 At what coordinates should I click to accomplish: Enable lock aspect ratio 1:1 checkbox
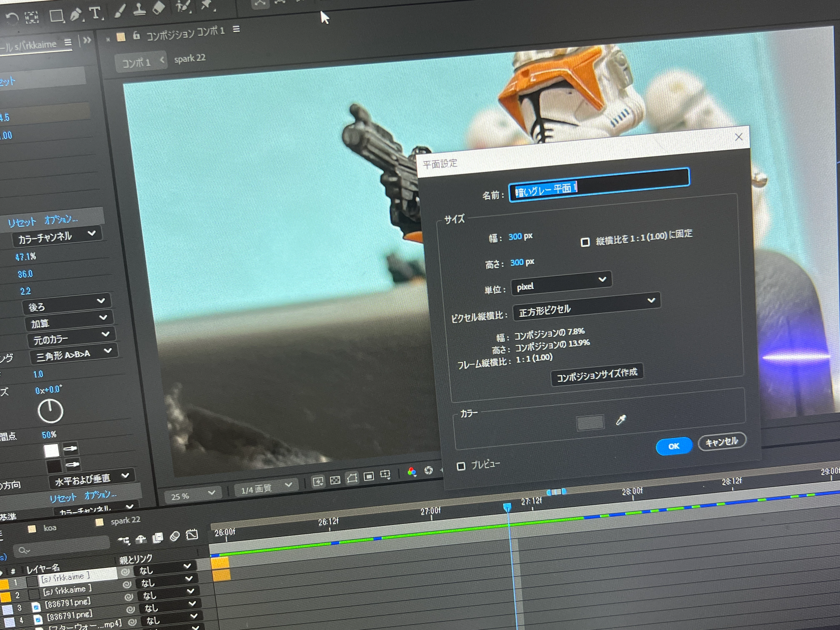(x=585, y=242)
